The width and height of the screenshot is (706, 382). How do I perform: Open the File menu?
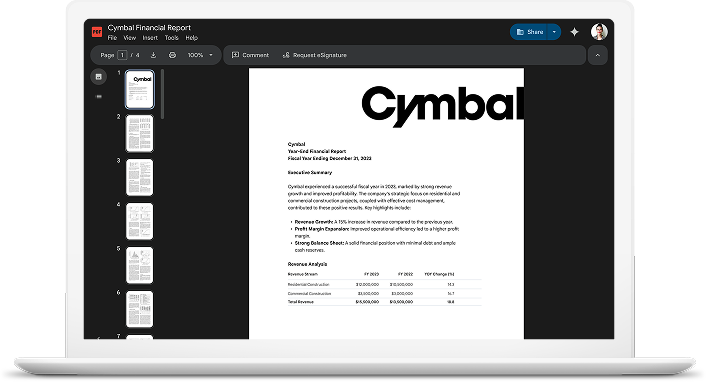tap(112, 38)
